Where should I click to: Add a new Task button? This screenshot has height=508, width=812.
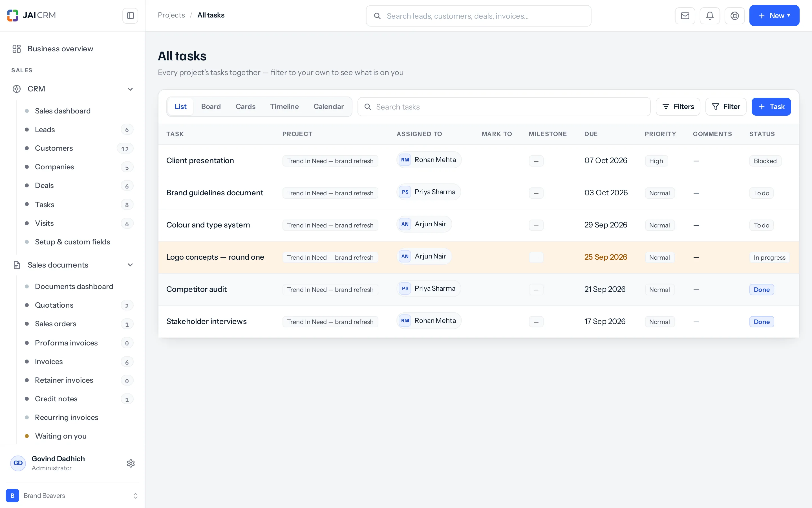pos(771,107)
